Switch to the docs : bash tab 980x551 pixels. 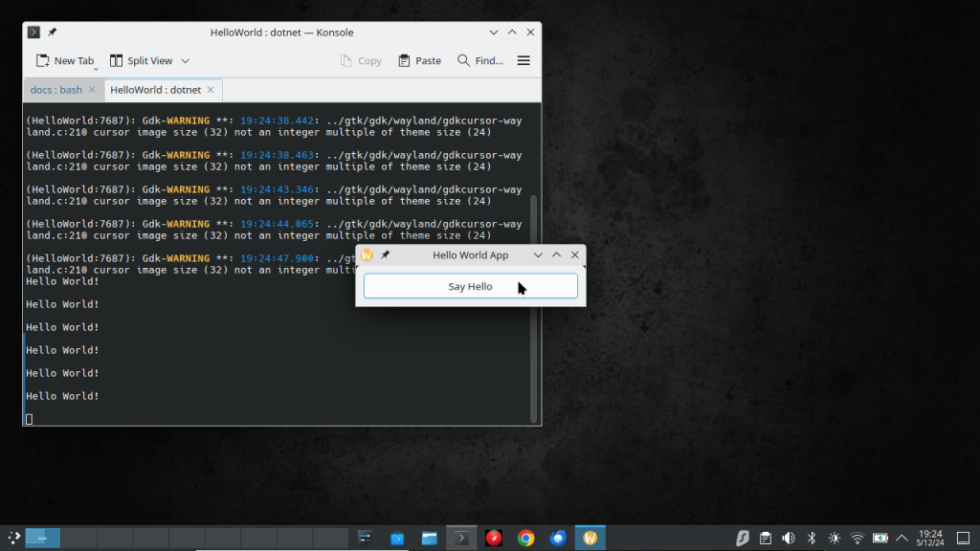[56, 89]
